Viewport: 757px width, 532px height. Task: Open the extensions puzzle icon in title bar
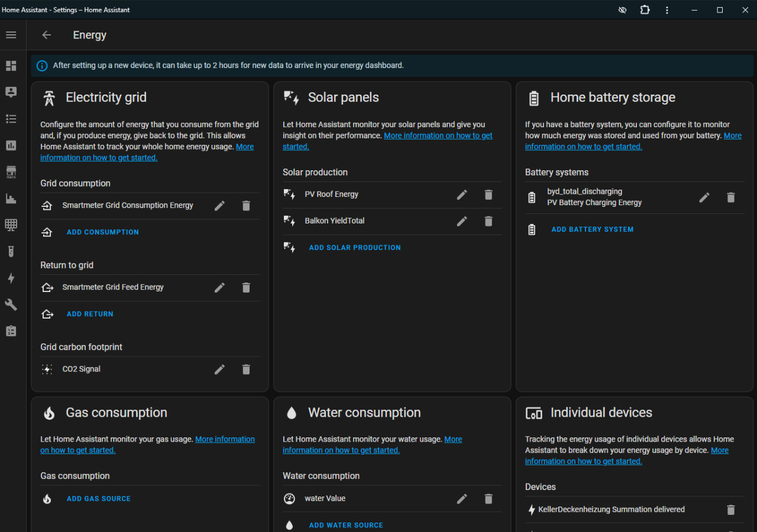click(x=645, y=10)
